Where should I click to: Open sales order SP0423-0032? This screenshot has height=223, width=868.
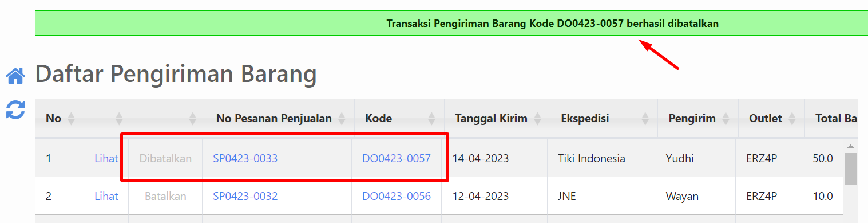pyautogui.click(x=245, y=196)
